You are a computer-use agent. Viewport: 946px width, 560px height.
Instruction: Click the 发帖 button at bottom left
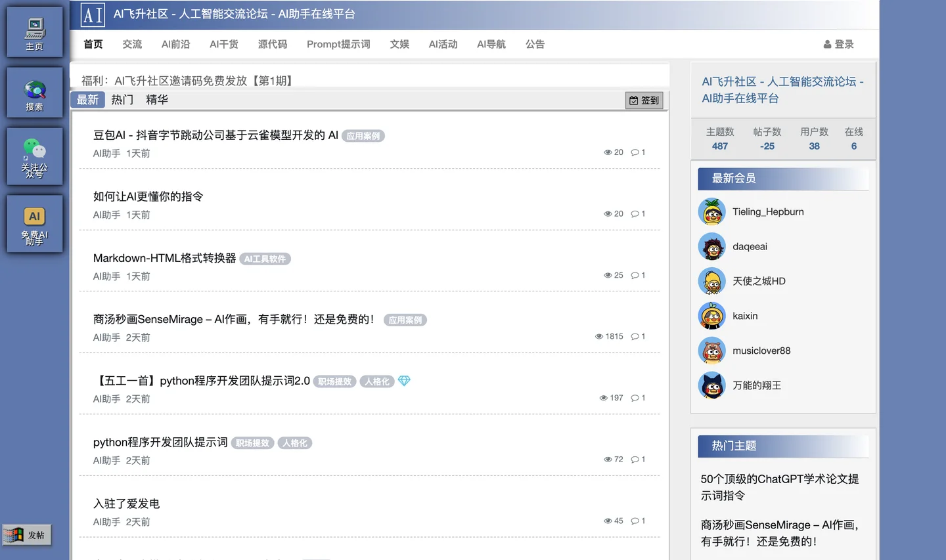point(27,535)
